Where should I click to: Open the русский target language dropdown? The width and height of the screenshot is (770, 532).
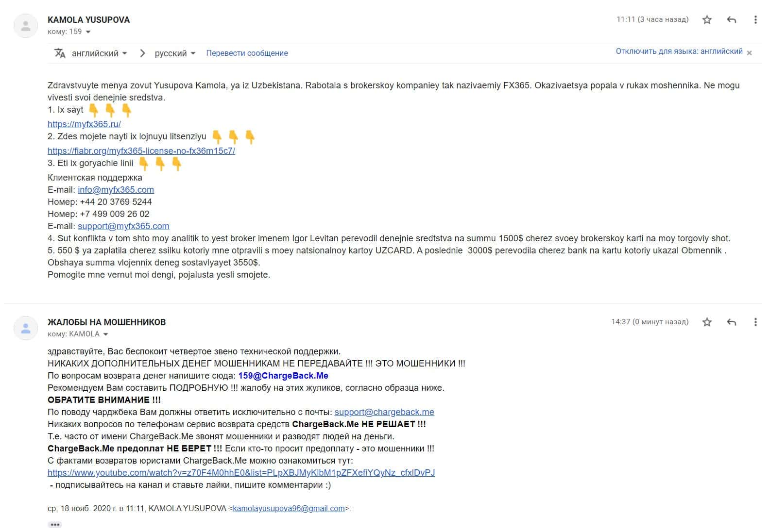[175, 53]
